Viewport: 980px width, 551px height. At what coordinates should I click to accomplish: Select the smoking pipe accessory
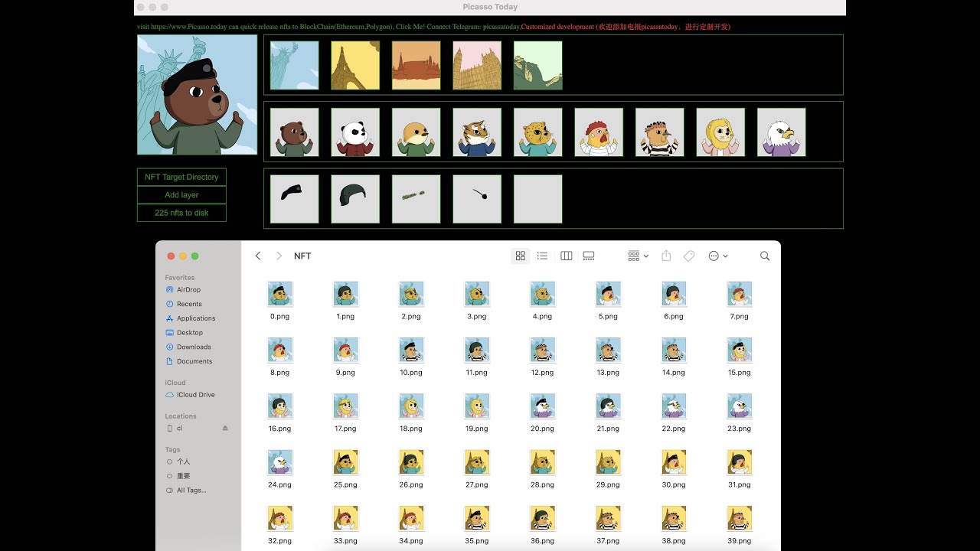click(477, 199)
